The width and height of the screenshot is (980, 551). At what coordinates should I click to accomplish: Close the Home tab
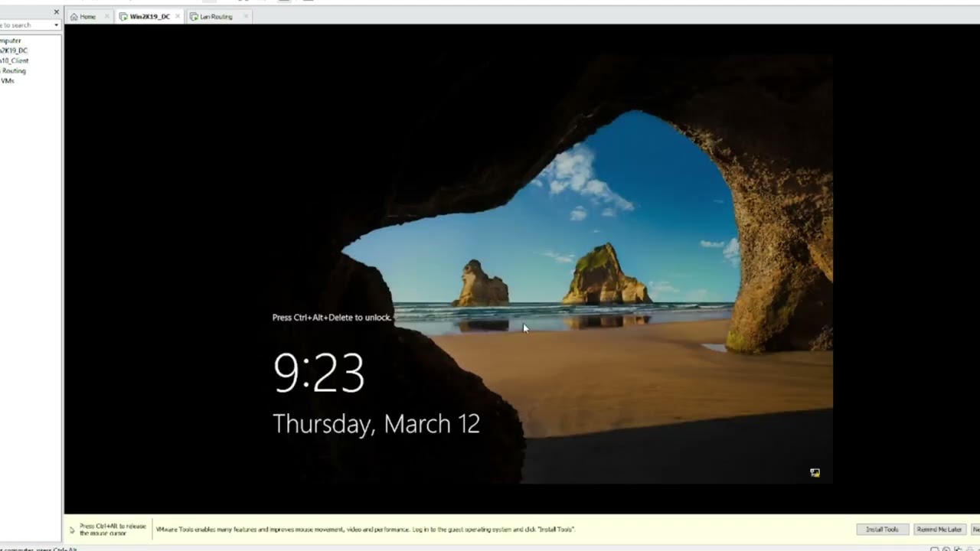(x=106, y=16)
